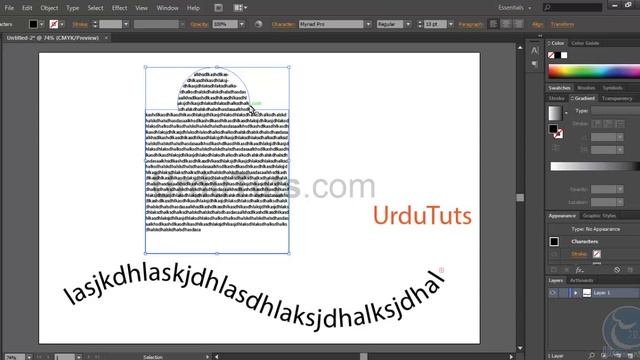Image resolution: width=640 pixels, height=360 pixels.
Task: Open the Character panel icon in dock
Action: pyautogui.click(x=535, y=51)
